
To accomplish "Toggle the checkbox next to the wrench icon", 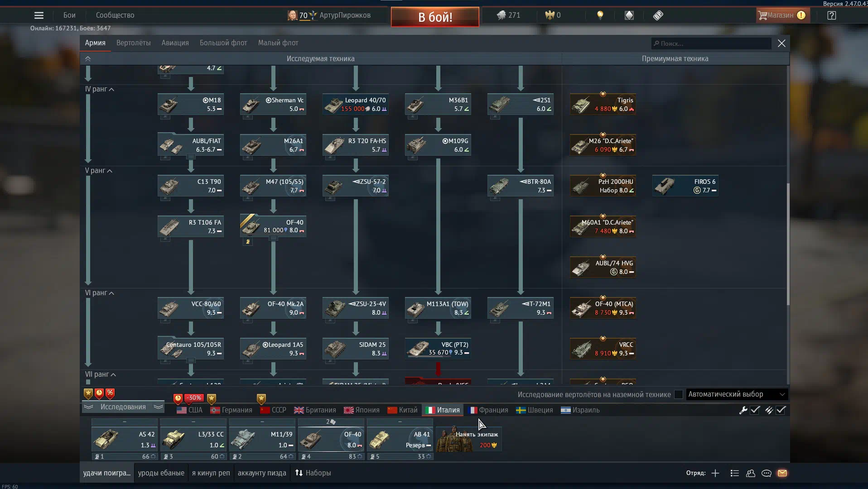I will point(755,410).
